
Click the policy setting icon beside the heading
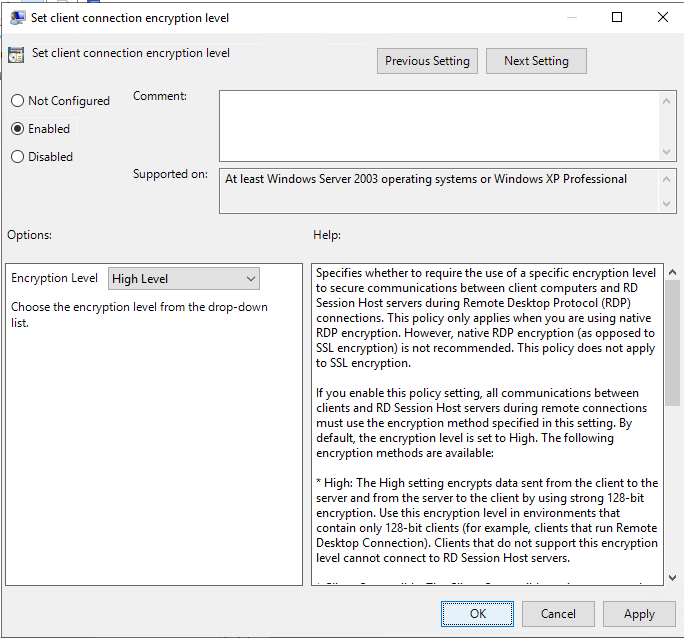coord(16,55)
